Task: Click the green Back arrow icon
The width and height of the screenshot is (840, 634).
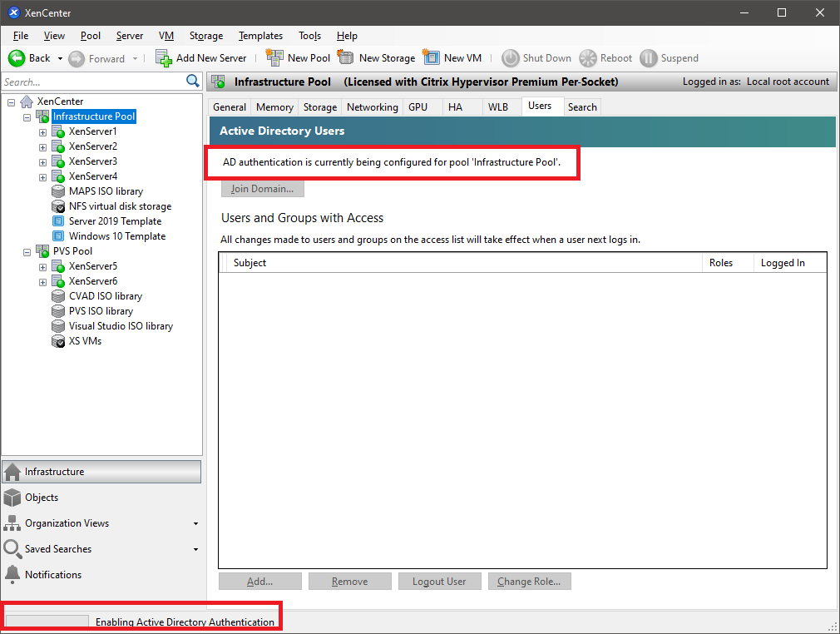Action: coord(17,58)
